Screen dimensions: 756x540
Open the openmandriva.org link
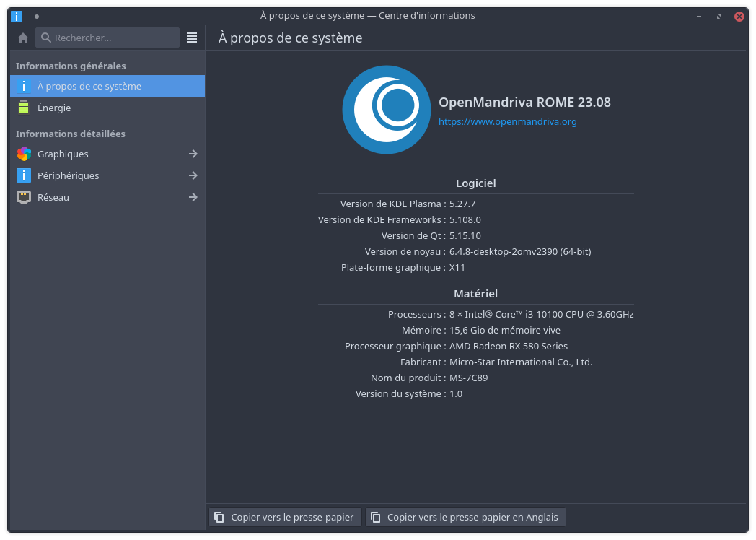pos(508,121)
